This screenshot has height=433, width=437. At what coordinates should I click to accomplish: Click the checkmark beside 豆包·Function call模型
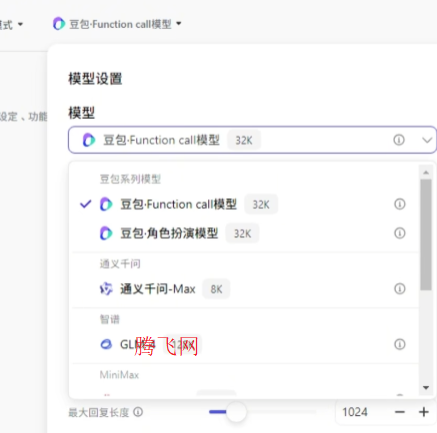click(x=86, y=204)
